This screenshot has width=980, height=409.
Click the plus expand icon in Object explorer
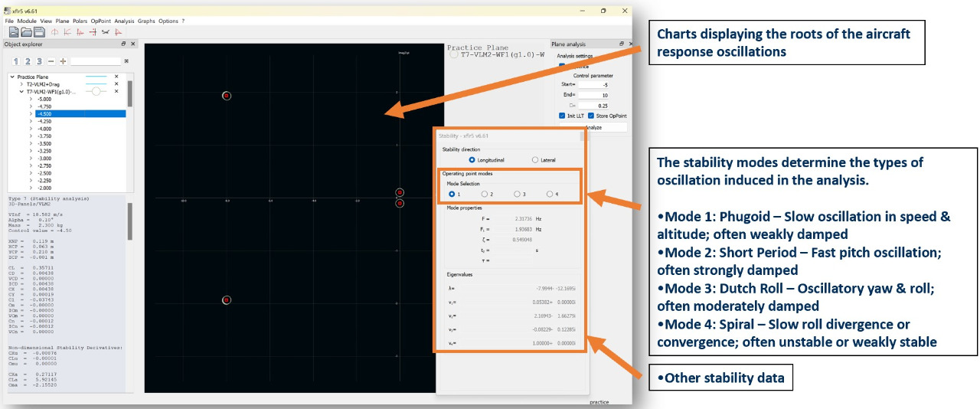(x=63, y=61)
